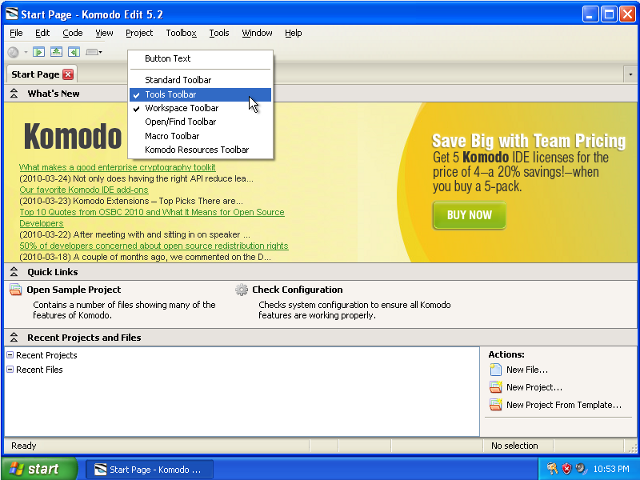The height and width of the screenshot is (480, 640).
Task: Toggle the Button Text menu option
Action: click(200, 59)
